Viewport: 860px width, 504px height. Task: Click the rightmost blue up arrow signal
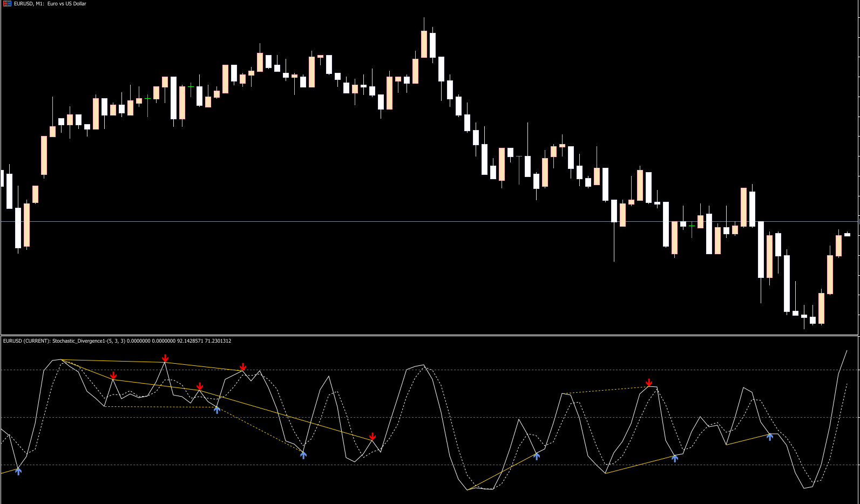[x=770, y=437]
